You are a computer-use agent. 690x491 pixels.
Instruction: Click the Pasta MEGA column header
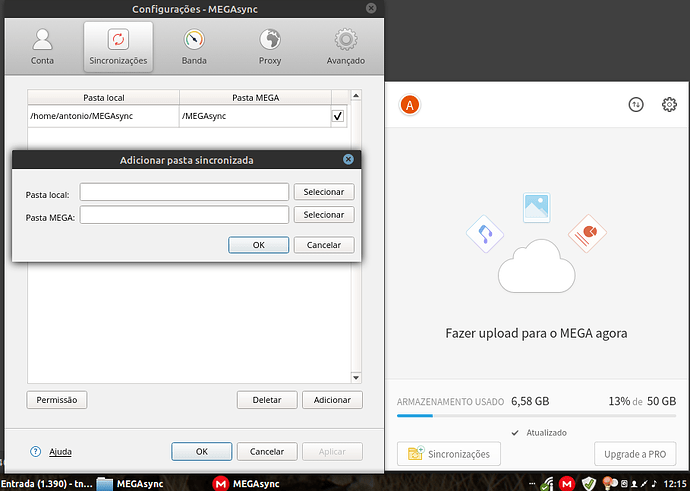(x=255, y=98)
